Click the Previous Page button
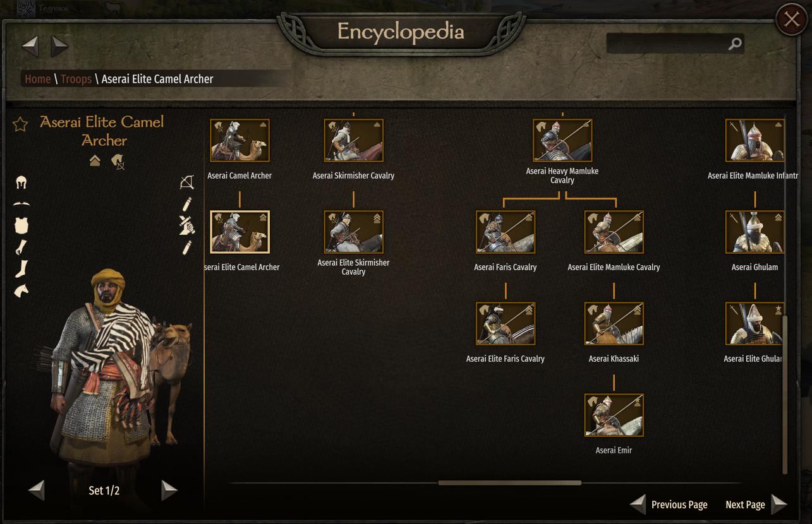The width and height of the screenshot is (812, 524). pos(669,504)
